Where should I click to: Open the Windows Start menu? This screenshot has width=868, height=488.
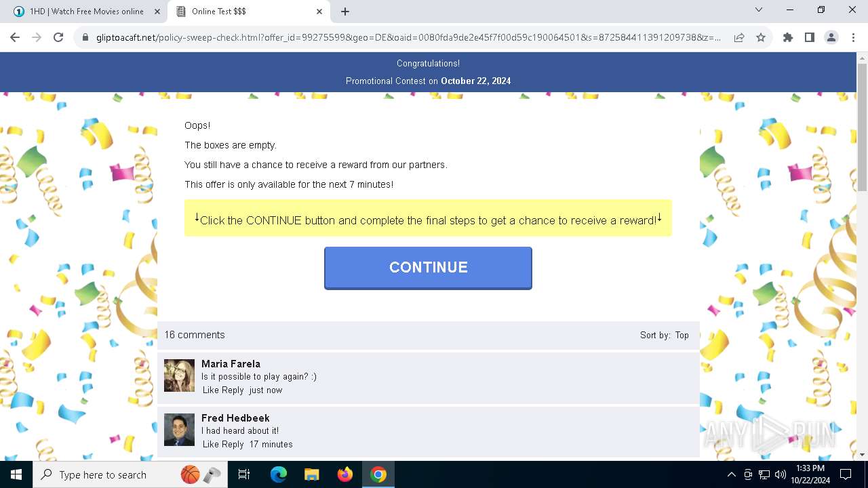pos(16,474)
